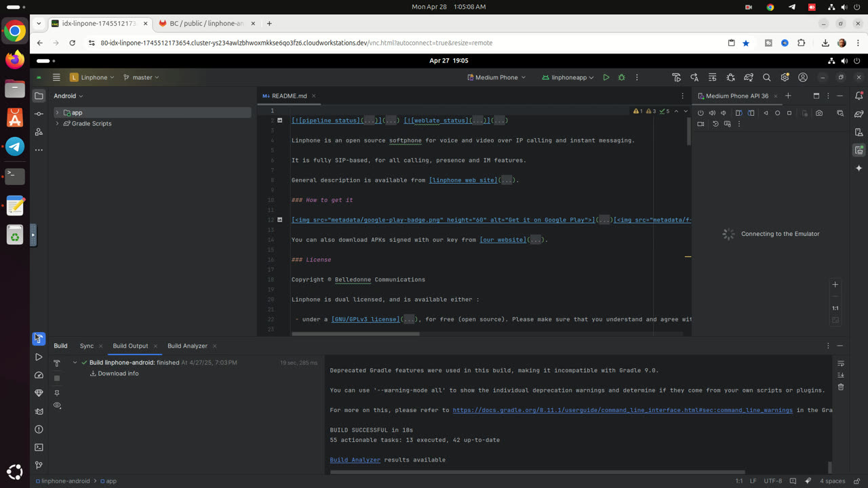Open Profiler gauge icon in left bar
The height and width of the screenshot is (488, 868).
click(39, 375)
